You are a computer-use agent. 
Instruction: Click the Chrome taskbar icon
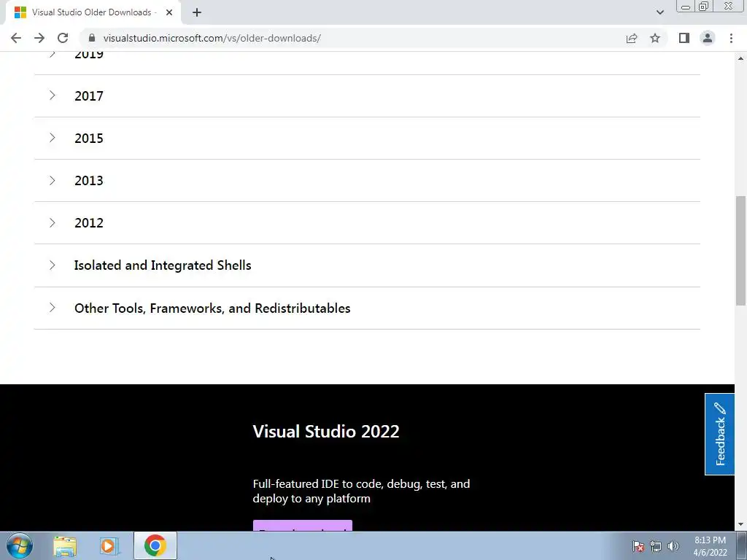coord(155,545)
